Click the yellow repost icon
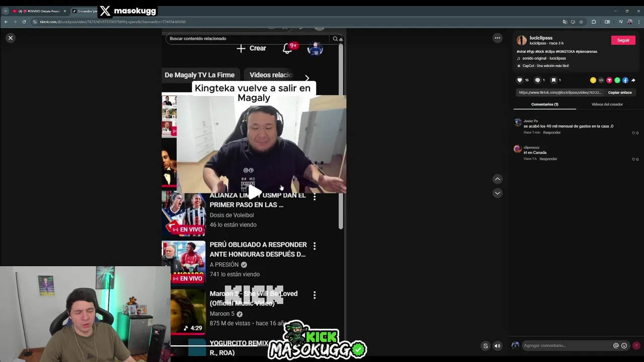Screen dimensions: 644x362 click(593, 80)
